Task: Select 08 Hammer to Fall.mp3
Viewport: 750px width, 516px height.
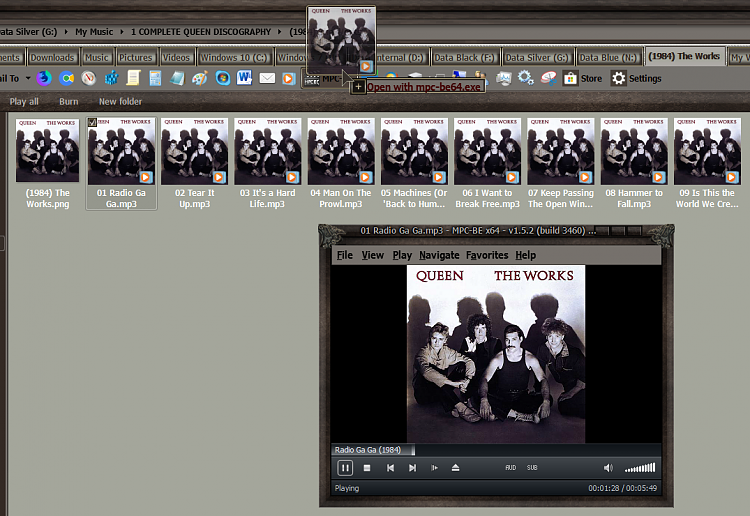Action: (x=634, y=163)
